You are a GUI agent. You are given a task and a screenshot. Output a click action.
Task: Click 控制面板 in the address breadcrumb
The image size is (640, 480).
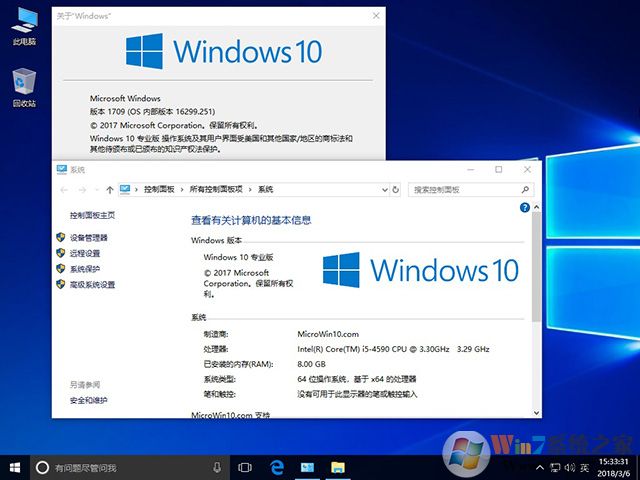pyautogui.click(x=159, y=189)
